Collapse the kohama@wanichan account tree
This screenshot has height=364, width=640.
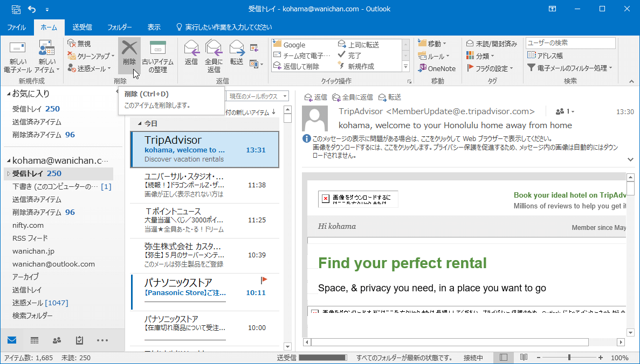click(9, 161)
